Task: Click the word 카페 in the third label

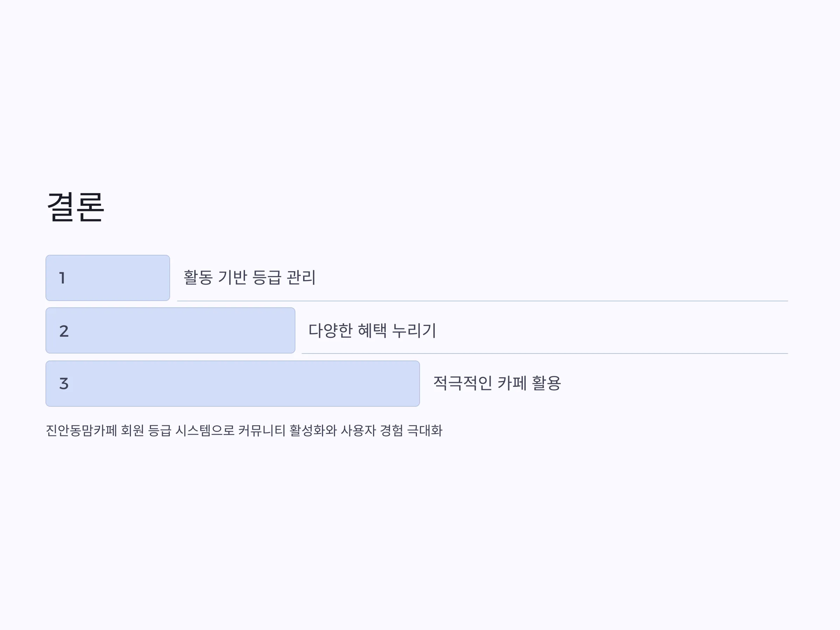Action: (512, 383)
